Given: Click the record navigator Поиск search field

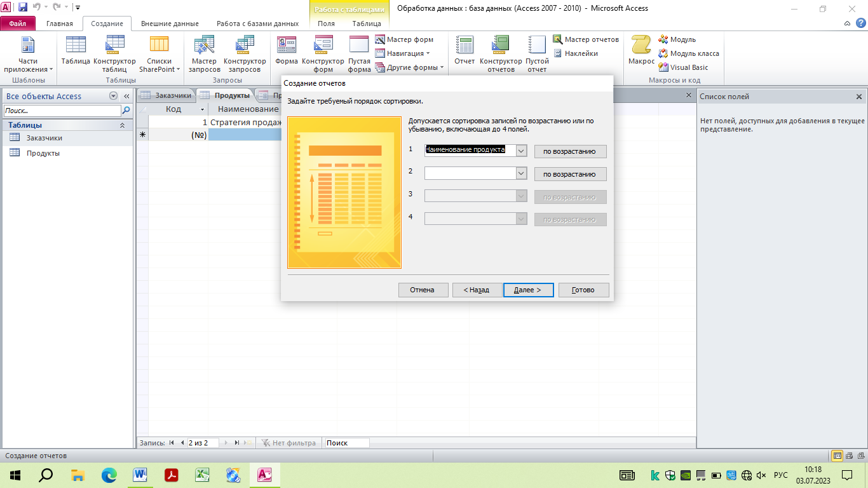Looking at the screenshot, I should coord(346,443).
